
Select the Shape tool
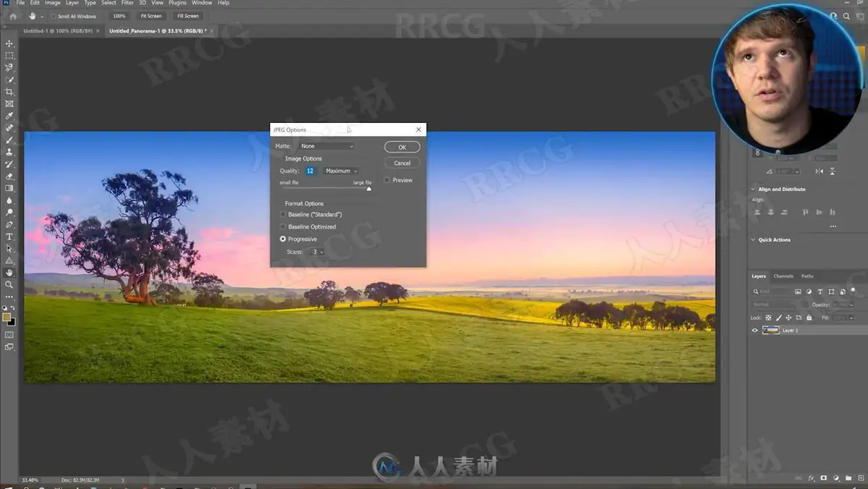pos(9,260)
